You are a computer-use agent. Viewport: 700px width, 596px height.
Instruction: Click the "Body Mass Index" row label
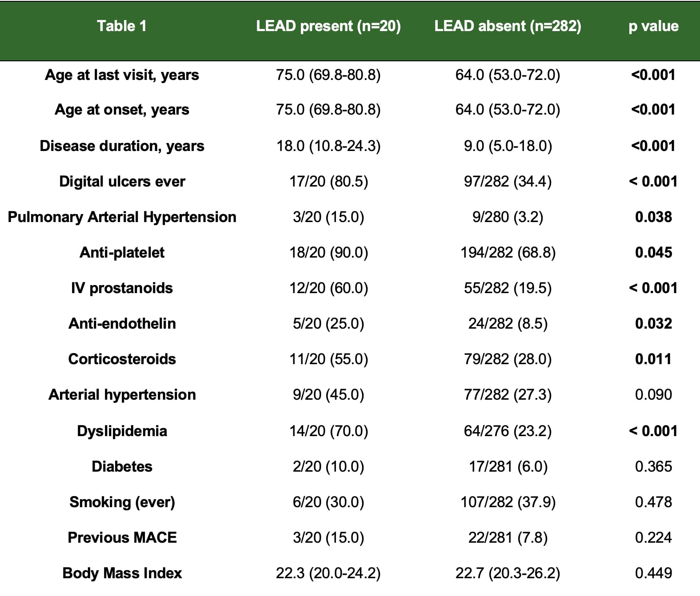(122, 573)
